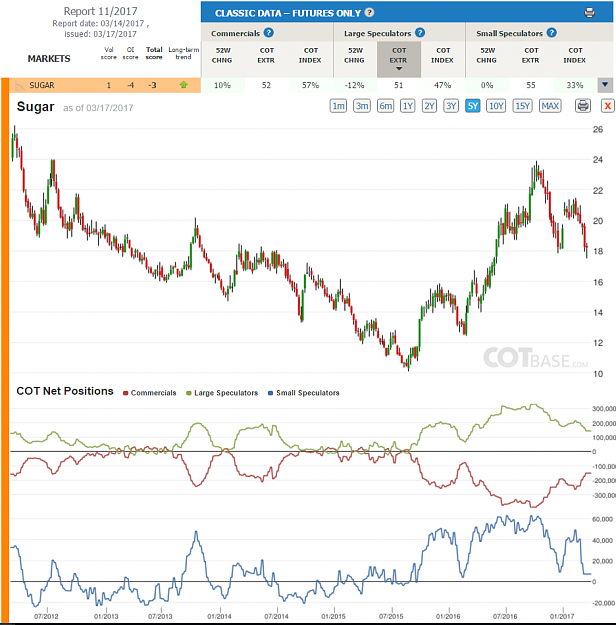
Task: Close the Sugar chart with red X
Action: click(x=607, y=106)
